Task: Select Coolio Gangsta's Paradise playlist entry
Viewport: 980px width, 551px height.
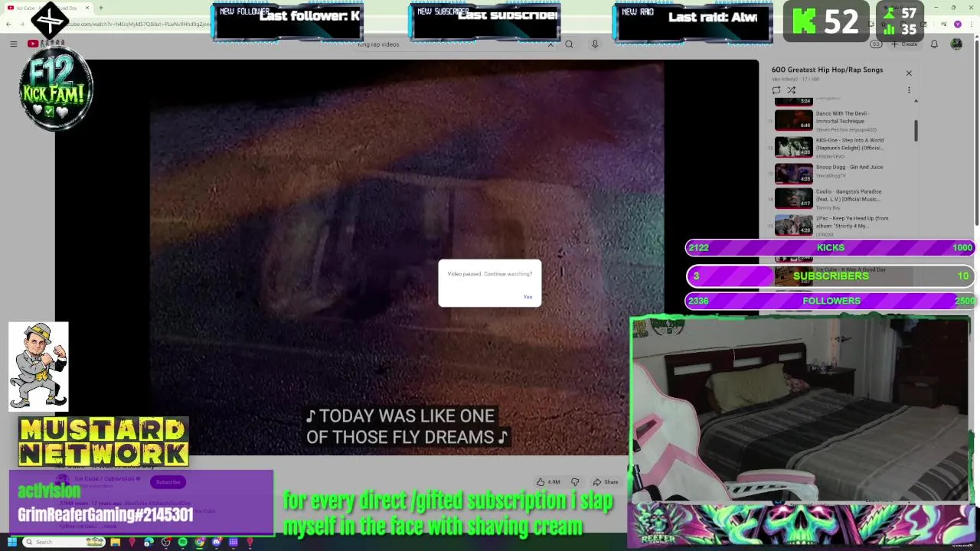Action: coord(842,199)
